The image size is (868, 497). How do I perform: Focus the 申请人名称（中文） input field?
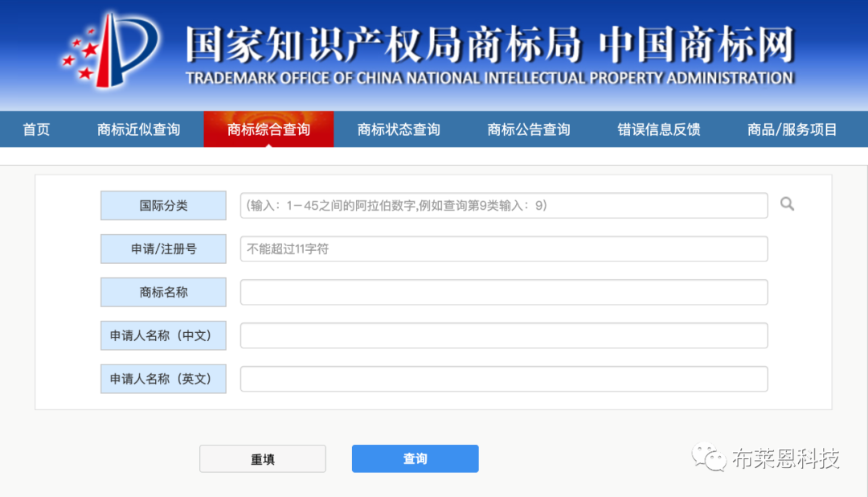point(504,335)
